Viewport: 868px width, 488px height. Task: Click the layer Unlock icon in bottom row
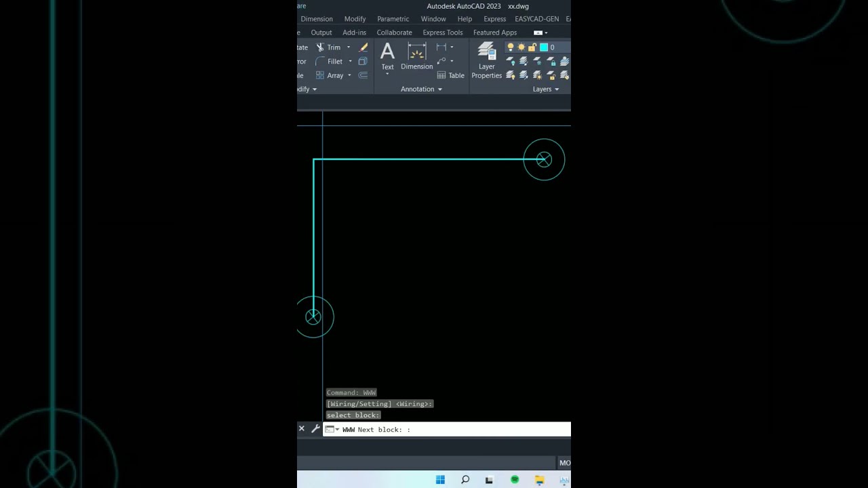coord(551,75)
